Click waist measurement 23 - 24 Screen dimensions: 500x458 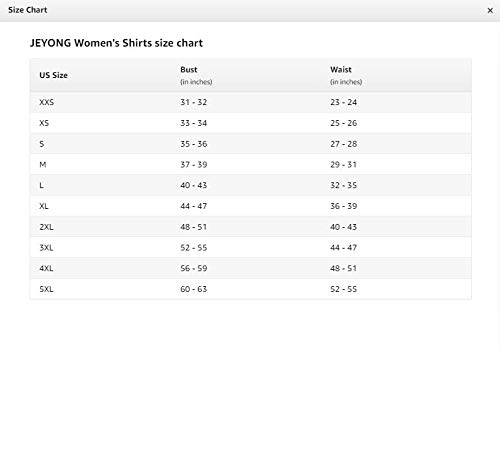point(344,102)
